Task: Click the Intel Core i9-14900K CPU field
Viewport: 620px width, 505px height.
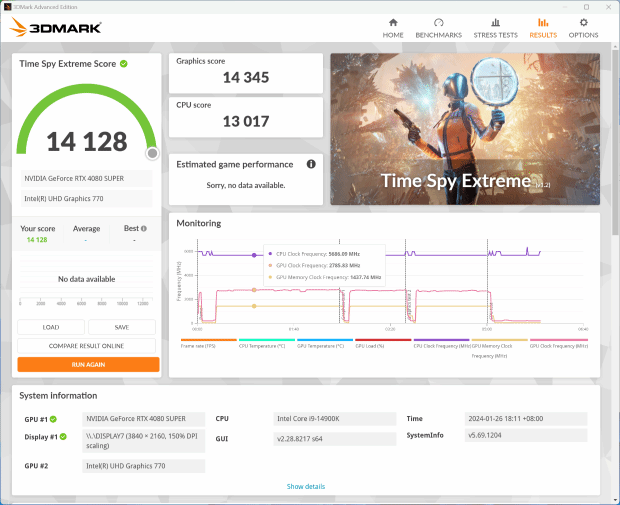Action: 335,419
